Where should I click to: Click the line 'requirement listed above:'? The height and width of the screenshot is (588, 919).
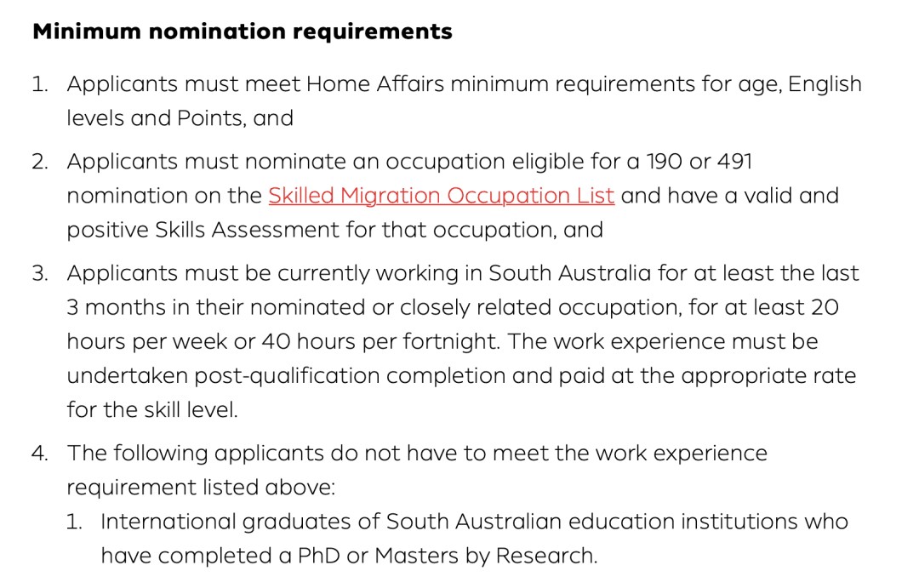pos(202,487)
